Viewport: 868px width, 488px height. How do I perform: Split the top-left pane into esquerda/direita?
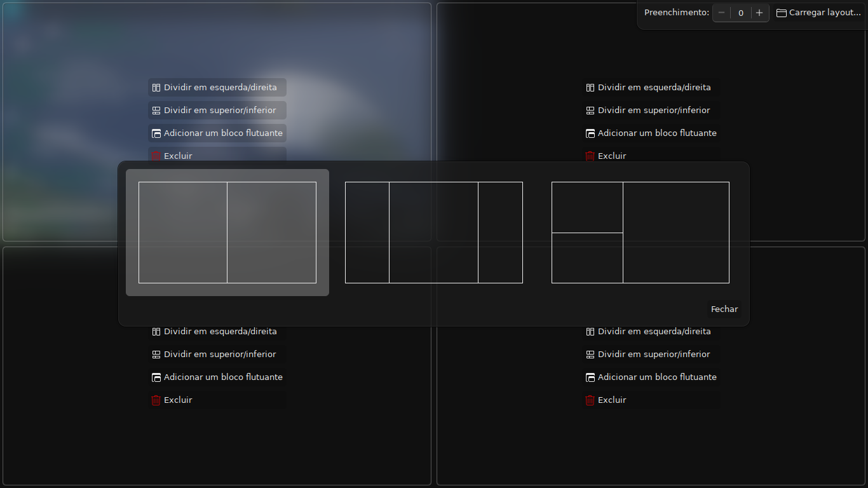217,88
